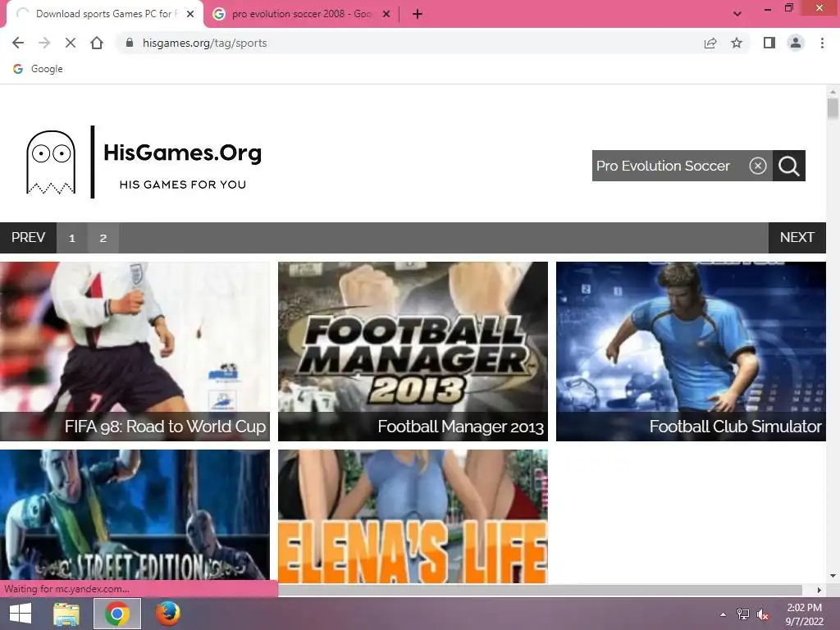The width and height of the screenshot is (840, 630).
Task: Click the muted volume tray icon
Action: (x=763, y=614)
